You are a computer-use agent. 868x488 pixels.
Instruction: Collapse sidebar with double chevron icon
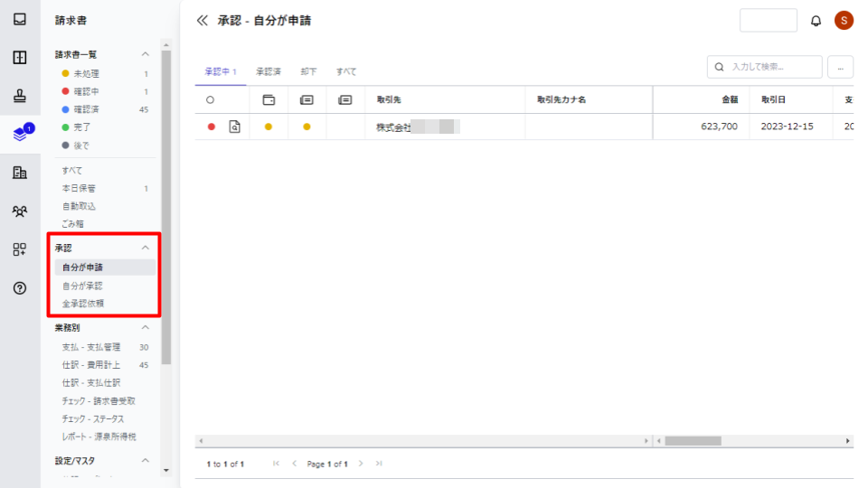point(202,21)
